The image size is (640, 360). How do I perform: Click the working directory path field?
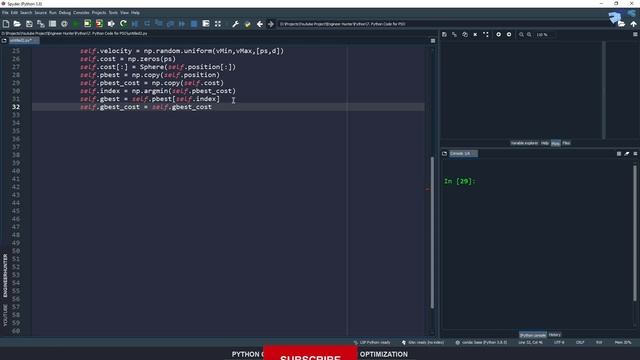point(446,24)
